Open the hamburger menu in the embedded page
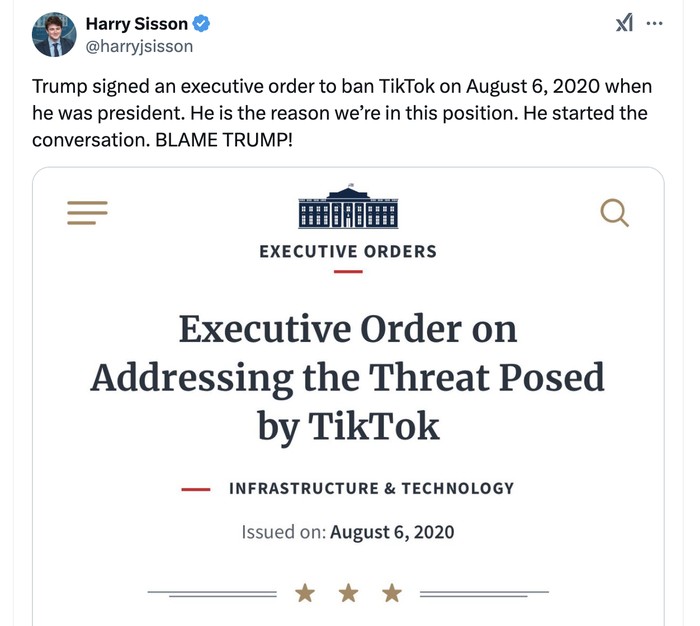Screen dimensions: 700x626 point(87,212)
